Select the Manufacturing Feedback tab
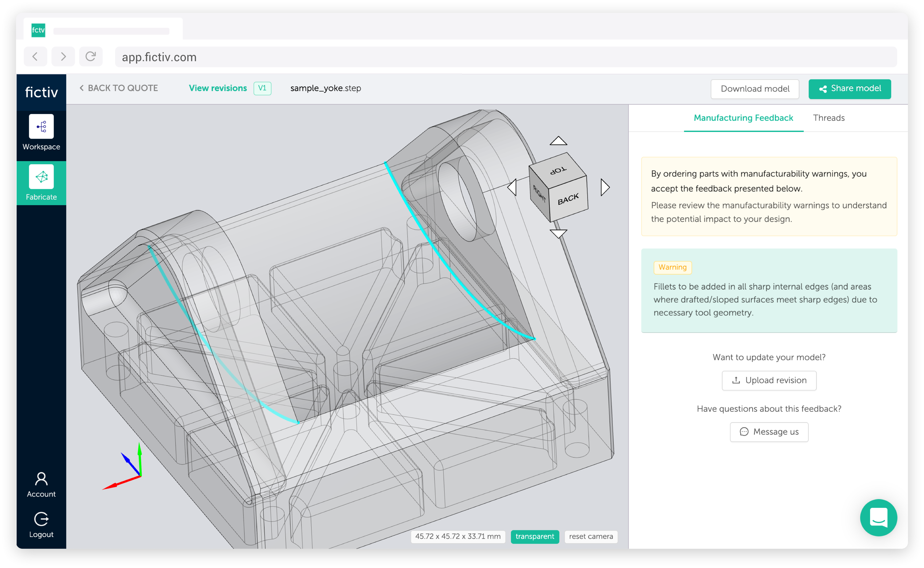 pos(743,118)
